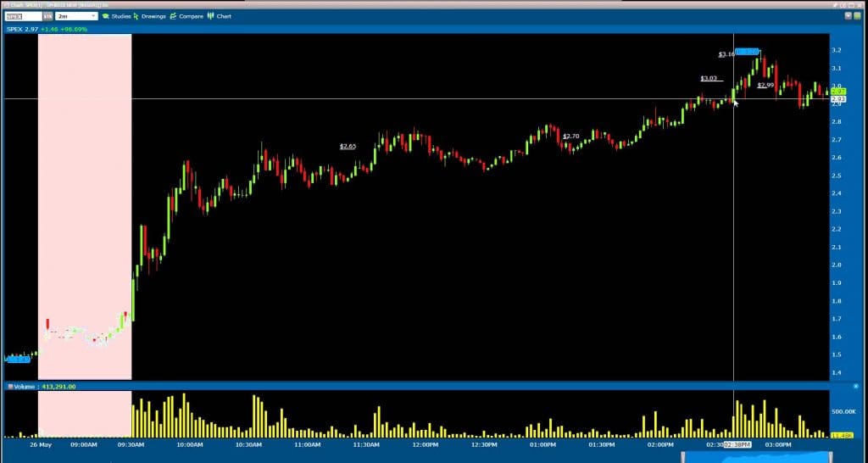
Task: Open the 2m timeframe dropdown
Action: 76,16
